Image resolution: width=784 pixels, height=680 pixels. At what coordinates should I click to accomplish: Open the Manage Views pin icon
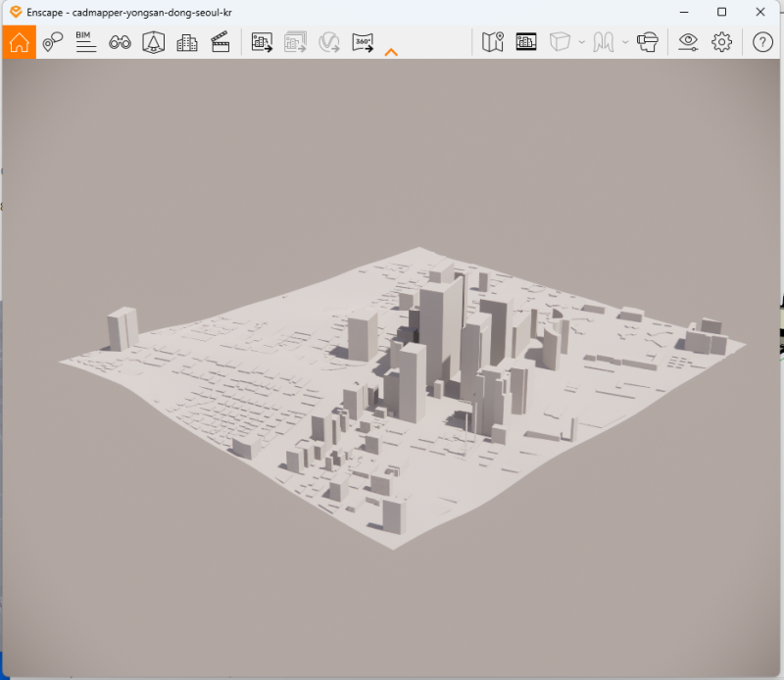point(53,42)
